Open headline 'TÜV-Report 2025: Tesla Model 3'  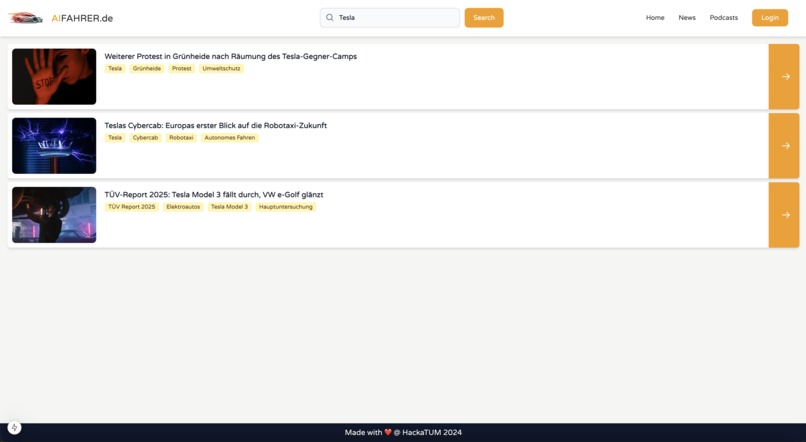214,195
